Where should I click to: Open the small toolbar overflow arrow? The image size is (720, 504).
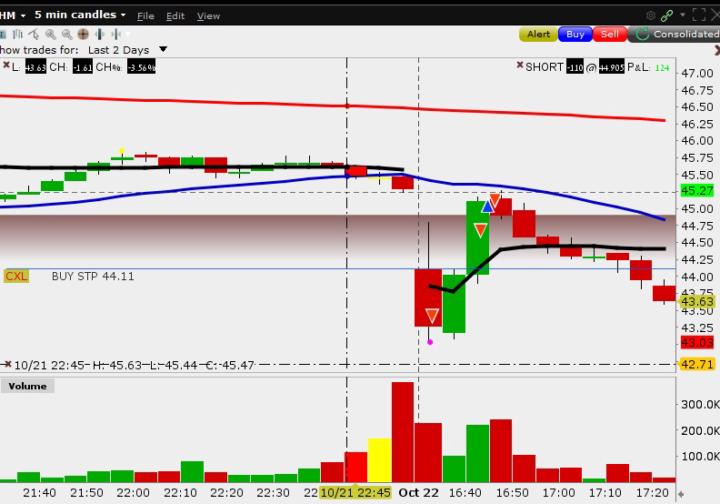[x=128, y=34]
